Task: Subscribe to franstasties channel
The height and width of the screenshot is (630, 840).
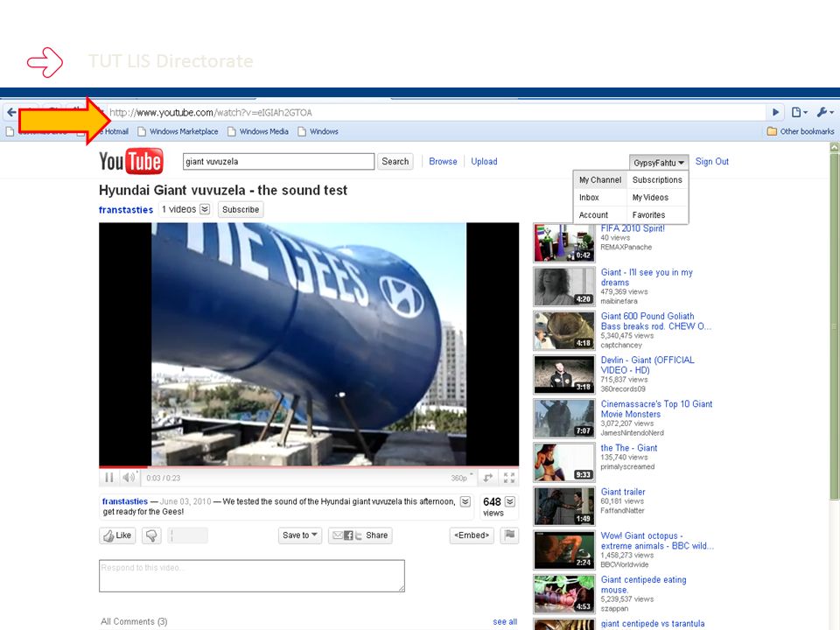Action: (241, 209)
